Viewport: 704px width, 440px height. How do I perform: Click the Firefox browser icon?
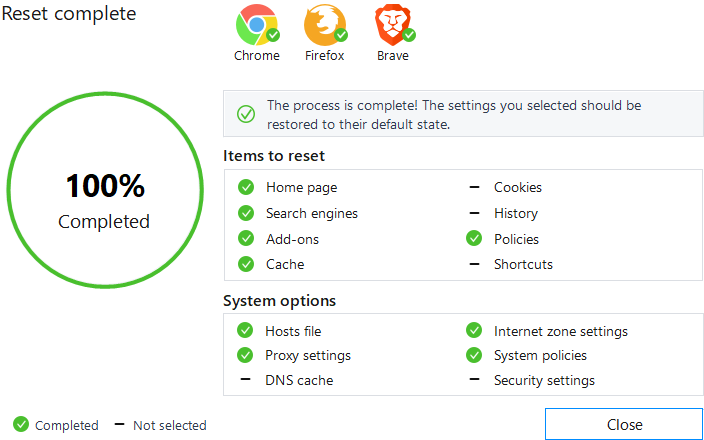click(325, 25)
